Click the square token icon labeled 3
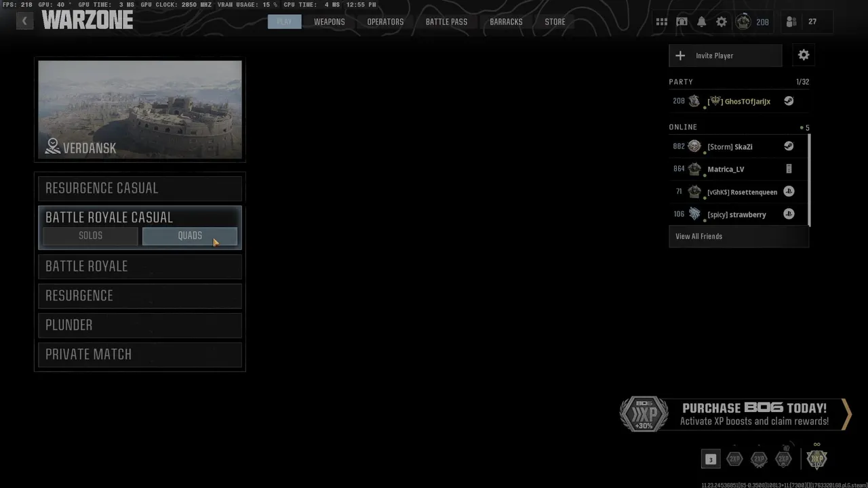The height and width of the screenshot is (488, 868). (x=710, y=459)
